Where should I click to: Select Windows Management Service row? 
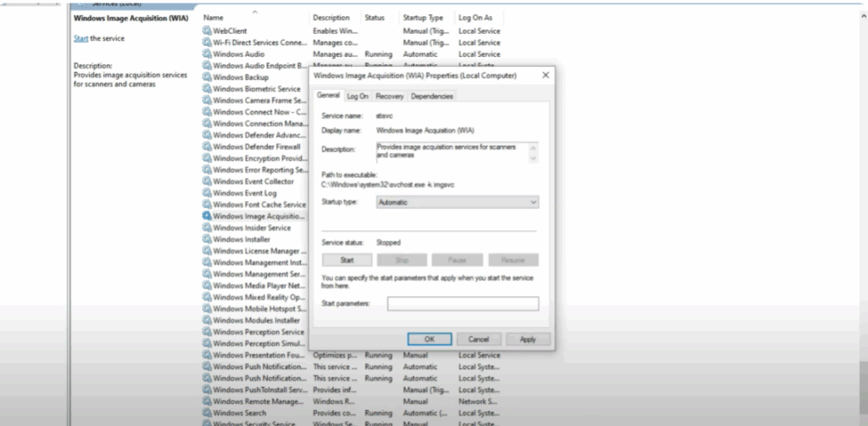[x=254, y=274]
